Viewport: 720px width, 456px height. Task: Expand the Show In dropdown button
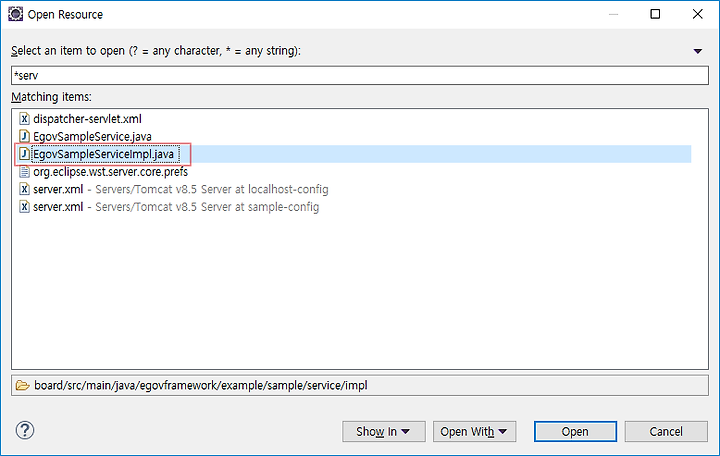point(383,432)
